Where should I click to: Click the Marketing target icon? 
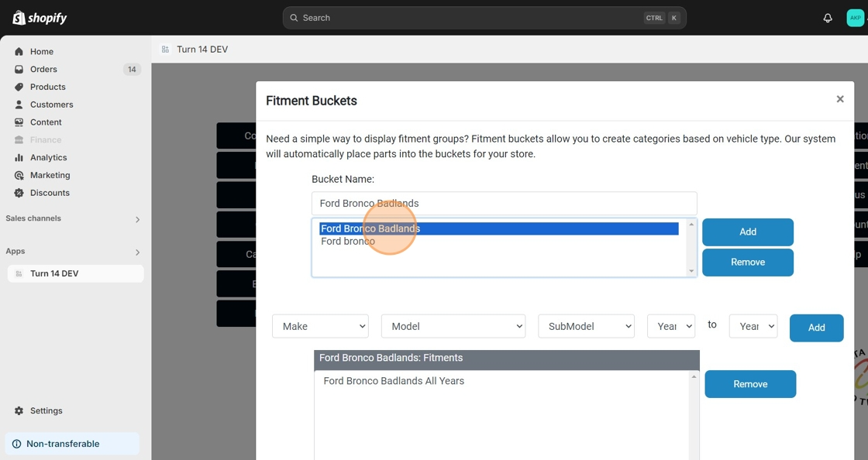coord(19,175)
